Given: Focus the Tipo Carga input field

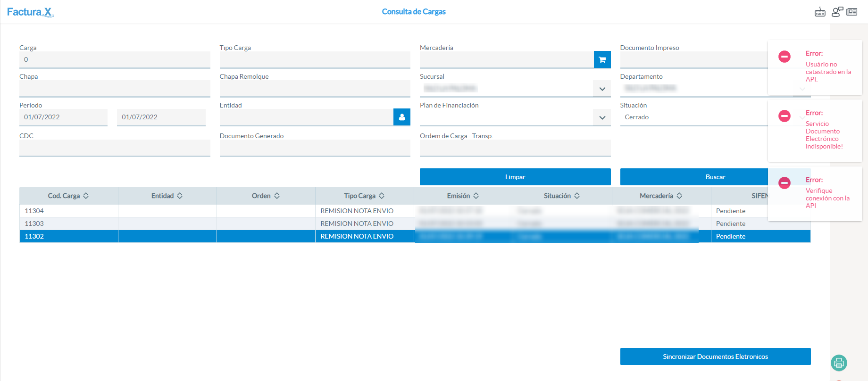Looking at the screenshot, I should pos(315,59).
